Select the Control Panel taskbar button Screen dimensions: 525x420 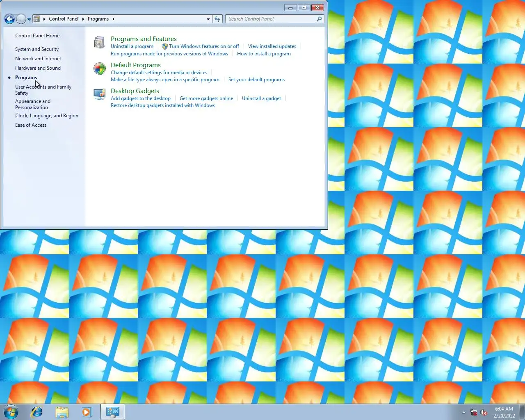[x=113, y=412]
